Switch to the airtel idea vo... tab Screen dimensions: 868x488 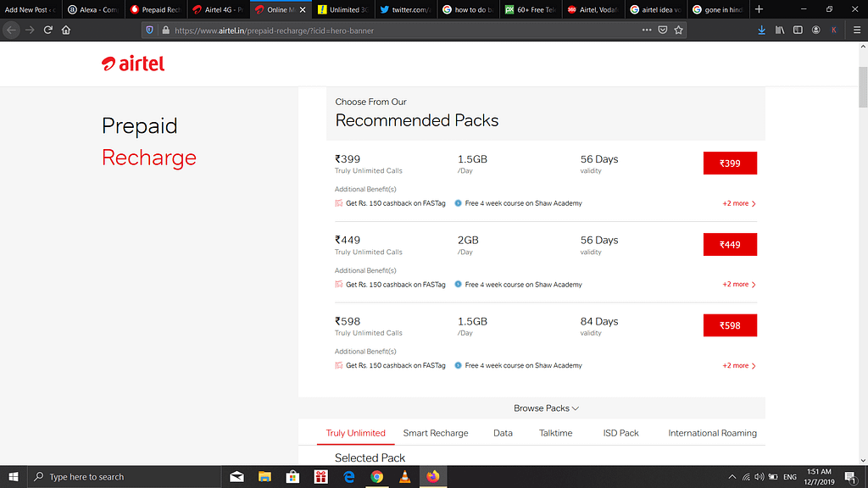[x=656, y=9]
